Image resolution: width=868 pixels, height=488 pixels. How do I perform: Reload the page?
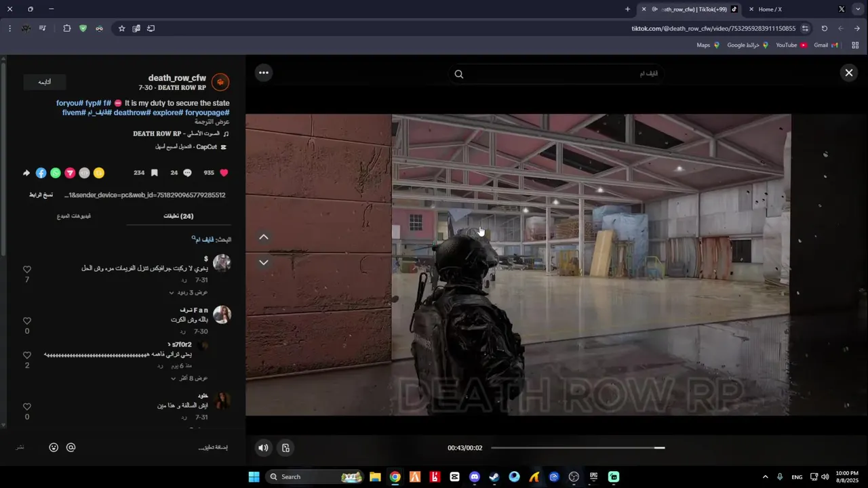click(824, 28)
